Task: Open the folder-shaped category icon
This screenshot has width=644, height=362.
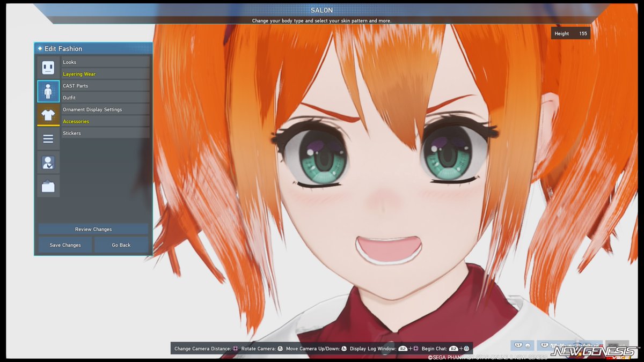Action: 48,186
